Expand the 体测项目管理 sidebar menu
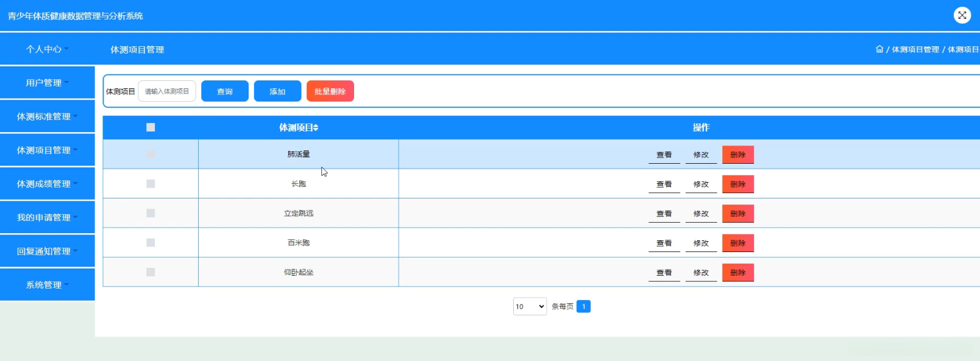Image resolution: width=980 pixels, height=361 pixels. 48,150
